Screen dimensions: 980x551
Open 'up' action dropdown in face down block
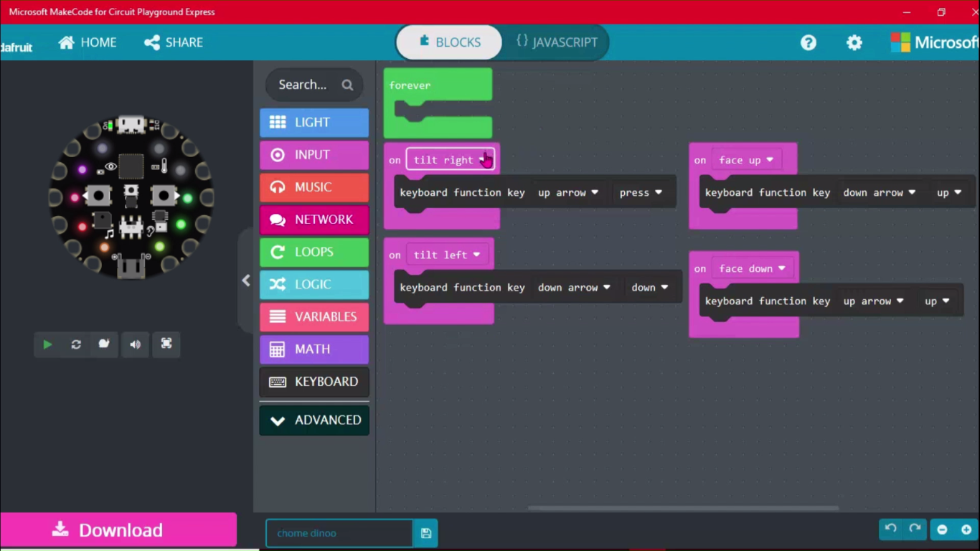[937, 301]
